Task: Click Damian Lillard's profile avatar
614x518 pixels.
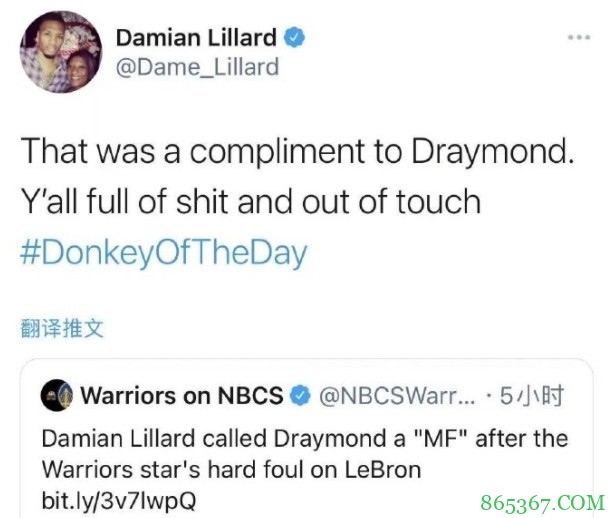Action: coord(61,52)
